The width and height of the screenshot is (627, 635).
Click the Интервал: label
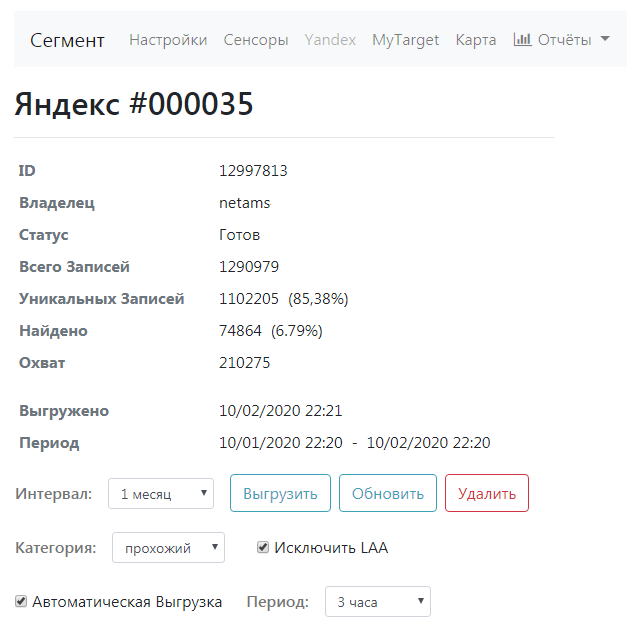(54, 494)
